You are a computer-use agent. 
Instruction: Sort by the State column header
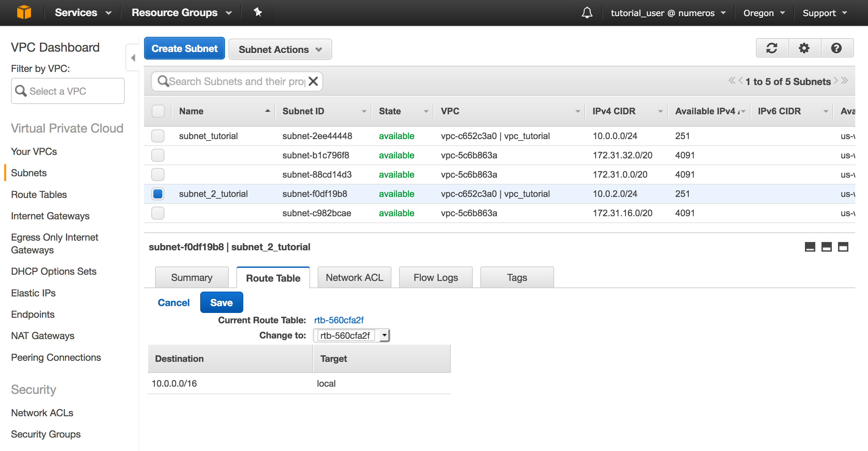pyautogui.click(x=402, y=111)
